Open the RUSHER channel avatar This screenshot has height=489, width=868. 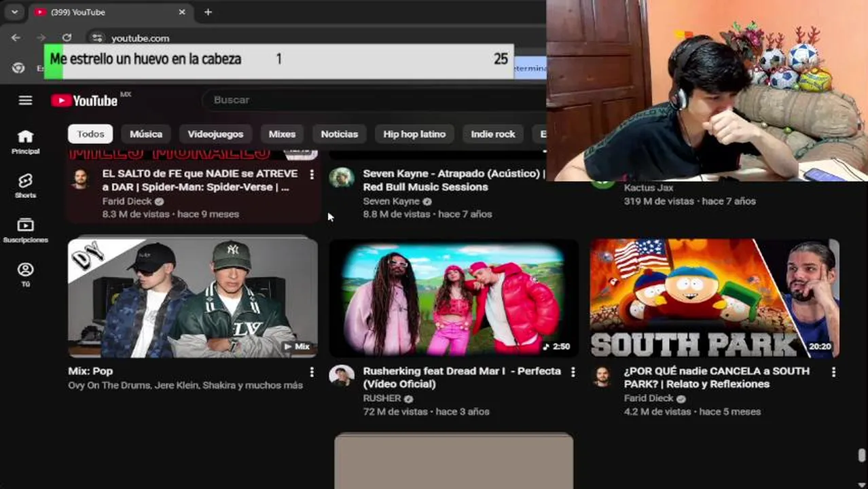(x=342, y=376)
